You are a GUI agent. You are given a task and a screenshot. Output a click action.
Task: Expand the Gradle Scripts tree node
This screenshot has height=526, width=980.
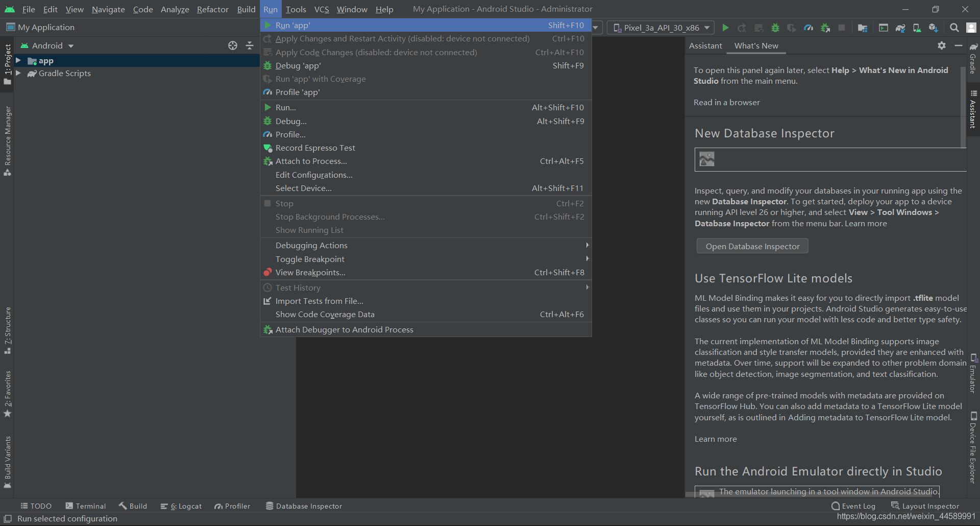pos(18,73)
